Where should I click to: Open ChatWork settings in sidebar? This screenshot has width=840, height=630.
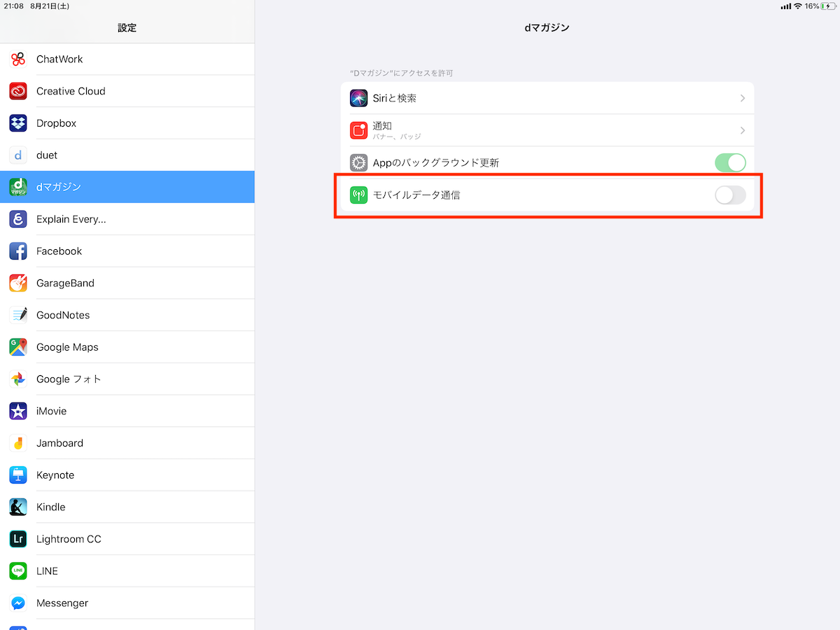pyautogui.click(x=127, y=59)
